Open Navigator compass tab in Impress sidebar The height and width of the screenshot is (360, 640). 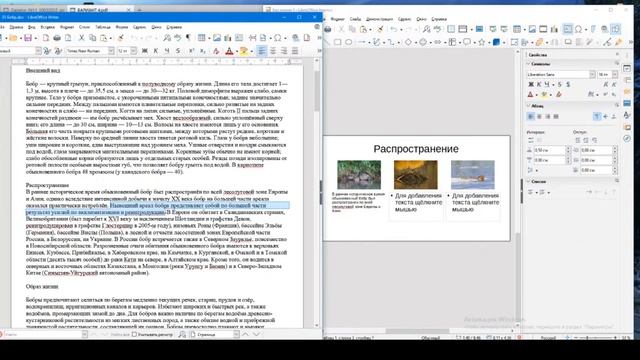tap(627, 139)
